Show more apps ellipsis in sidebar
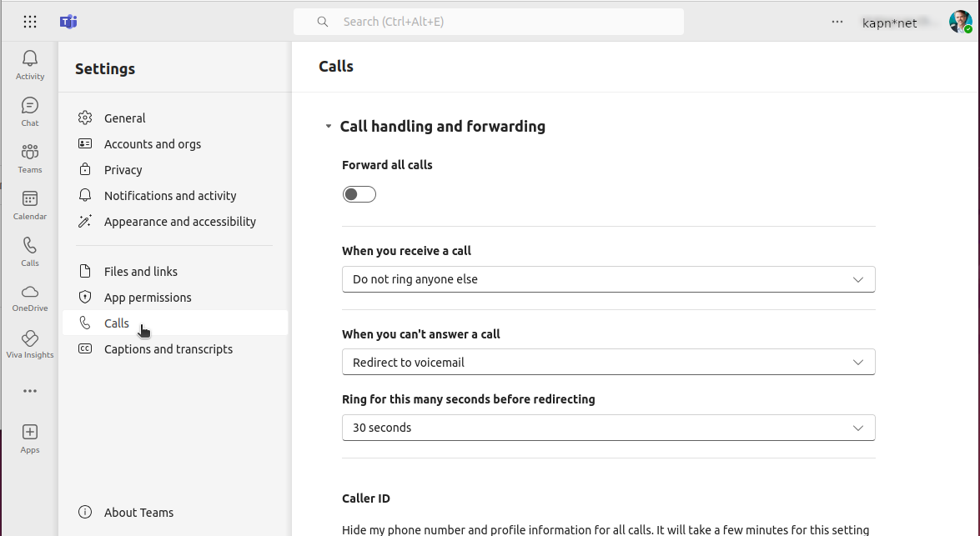The image size is (980, 536). [x=30, y=391]
